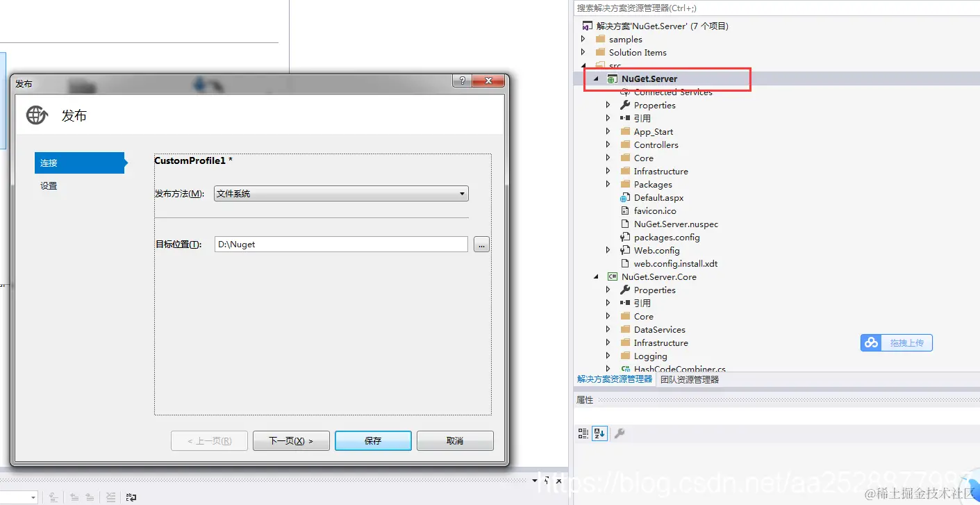Click the 取消 button
This screenshot has width=980, height=505.
(455, 440)
